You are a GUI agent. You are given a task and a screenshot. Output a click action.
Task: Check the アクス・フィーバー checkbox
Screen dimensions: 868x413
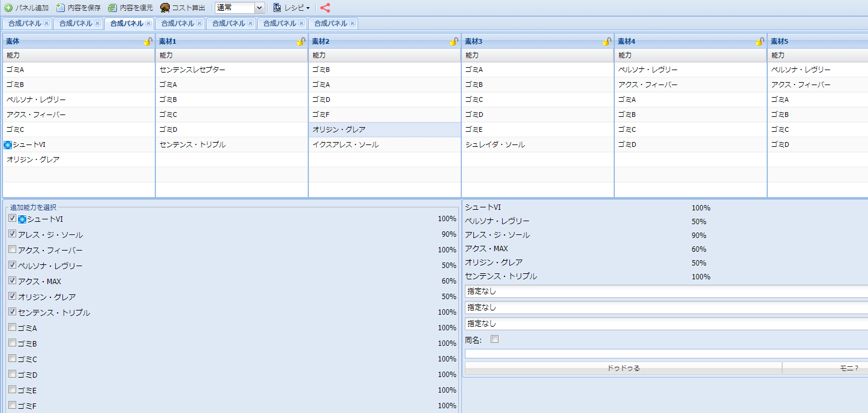(12, 250)
